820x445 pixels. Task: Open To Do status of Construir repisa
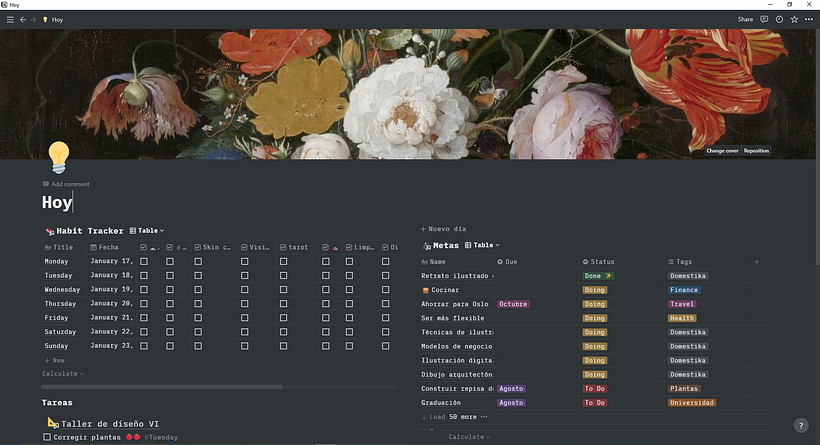595,389
